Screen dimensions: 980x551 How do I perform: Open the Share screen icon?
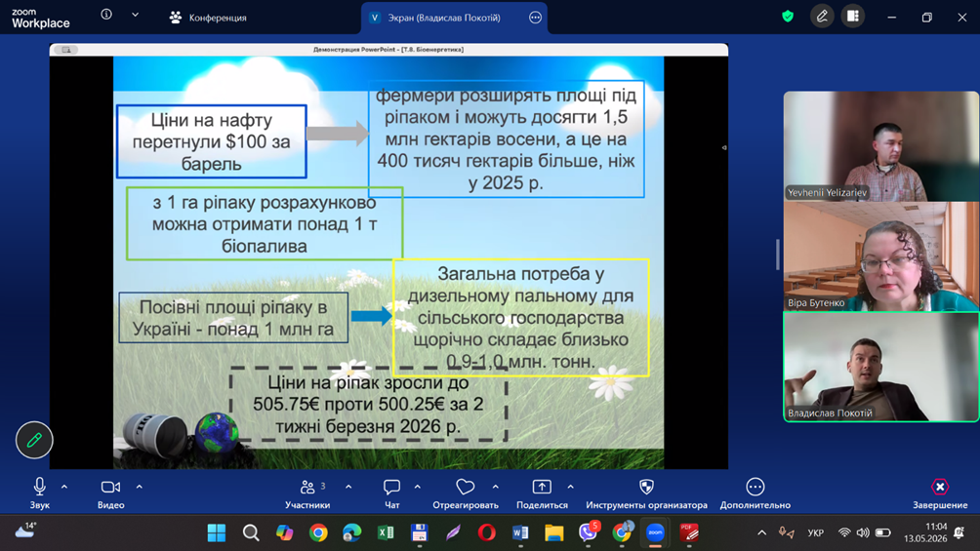(x=542, y=493)
